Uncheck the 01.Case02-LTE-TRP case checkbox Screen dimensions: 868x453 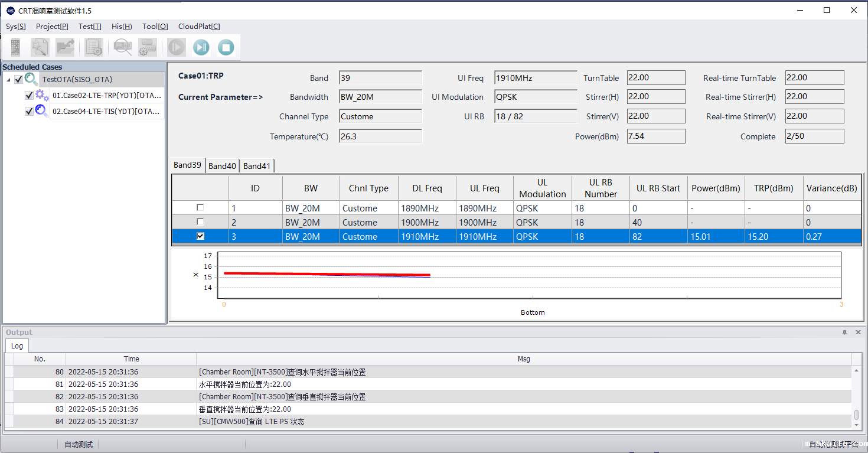coord(29,96)
